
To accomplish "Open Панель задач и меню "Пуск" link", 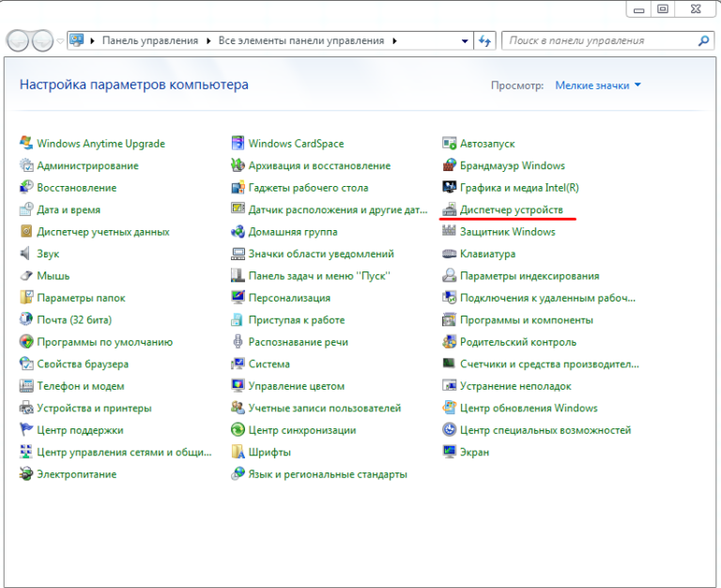I will [x=319, y=276].
